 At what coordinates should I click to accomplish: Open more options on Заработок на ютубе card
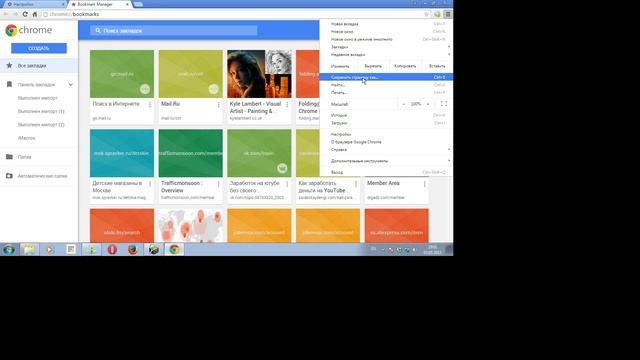pyautogui.click(x=287, y=184)
